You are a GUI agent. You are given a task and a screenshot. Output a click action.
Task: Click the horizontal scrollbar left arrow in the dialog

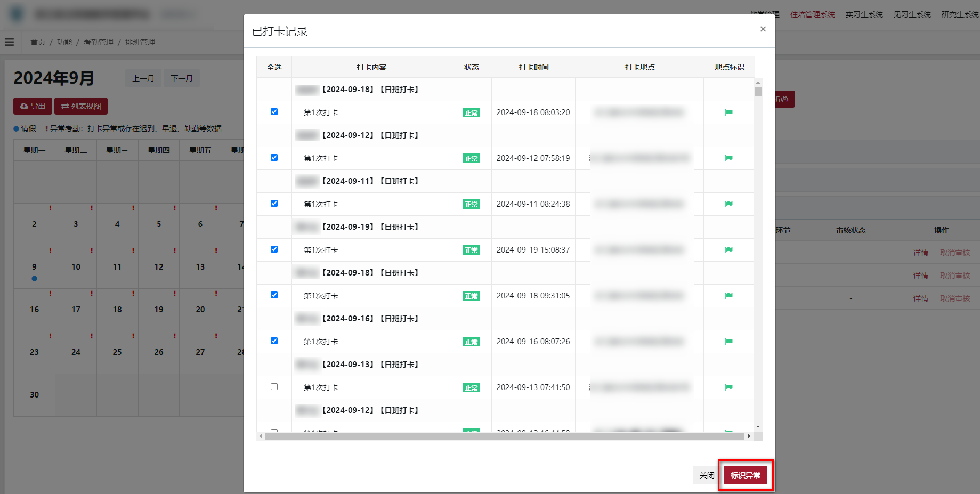[261, 436]
